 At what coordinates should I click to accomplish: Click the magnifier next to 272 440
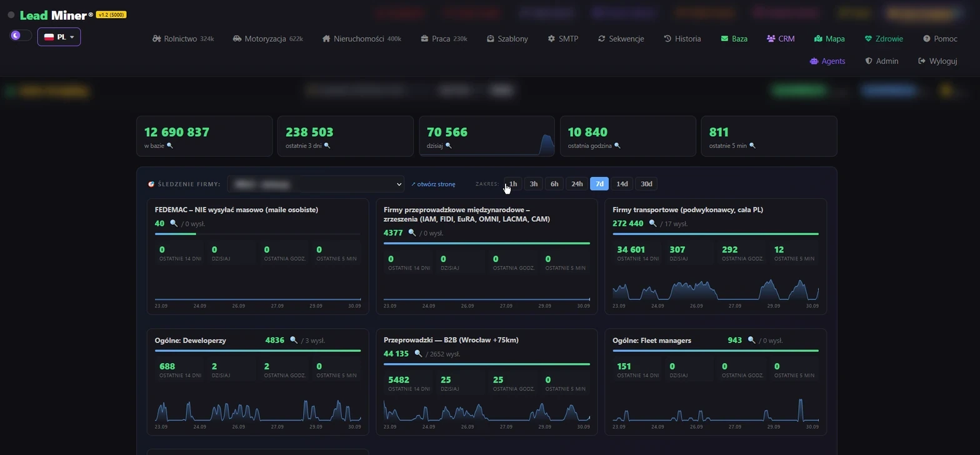[652, 224]
